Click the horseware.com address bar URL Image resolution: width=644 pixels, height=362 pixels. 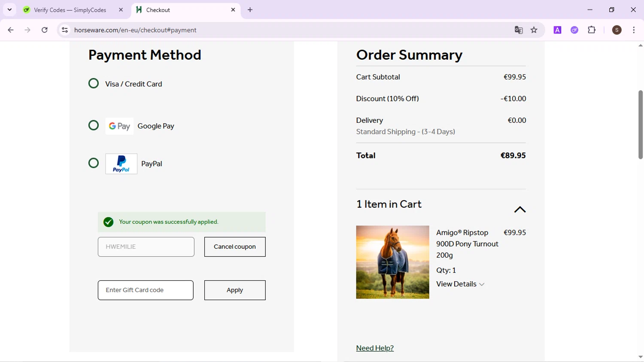[x=135, y=30]
